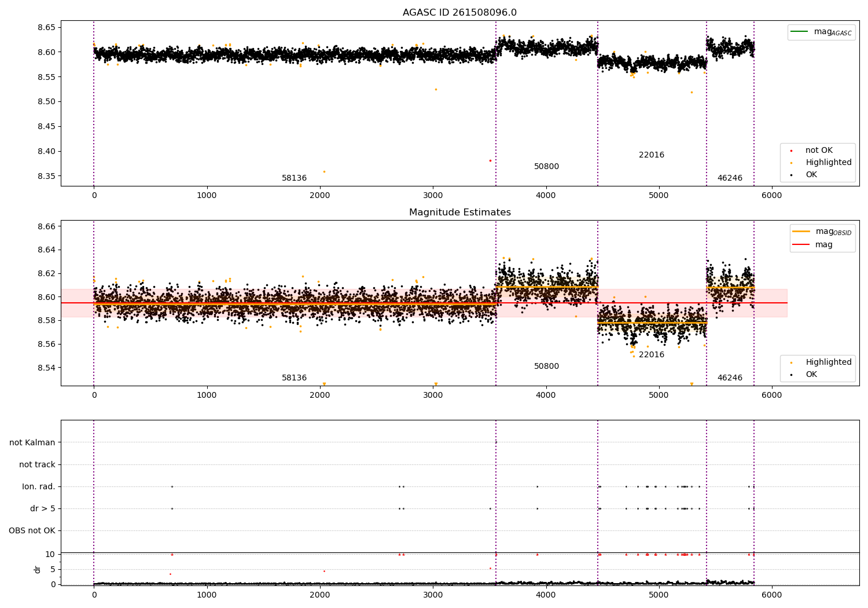Click obsid label 22016 in the Magnitude Estimates plot
Image resolution: width=868 pixels, height=608 pixels.
point(652,355)
